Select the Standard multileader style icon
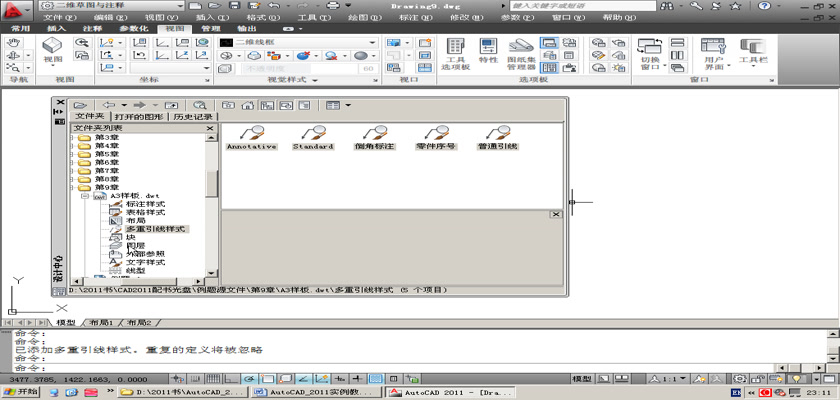The width and height of the screenshot is (840, 400). pyautogui.click(x=313, y=138)
